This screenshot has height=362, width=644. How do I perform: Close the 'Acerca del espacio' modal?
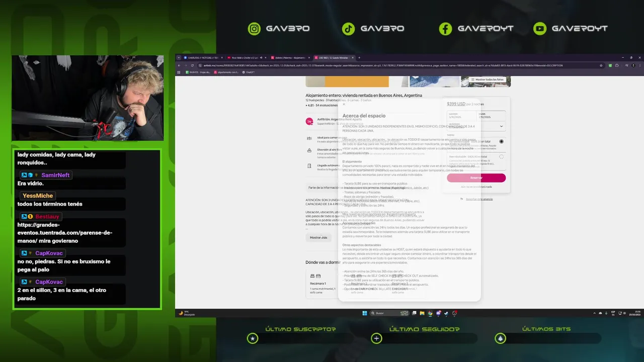[344, 105]
